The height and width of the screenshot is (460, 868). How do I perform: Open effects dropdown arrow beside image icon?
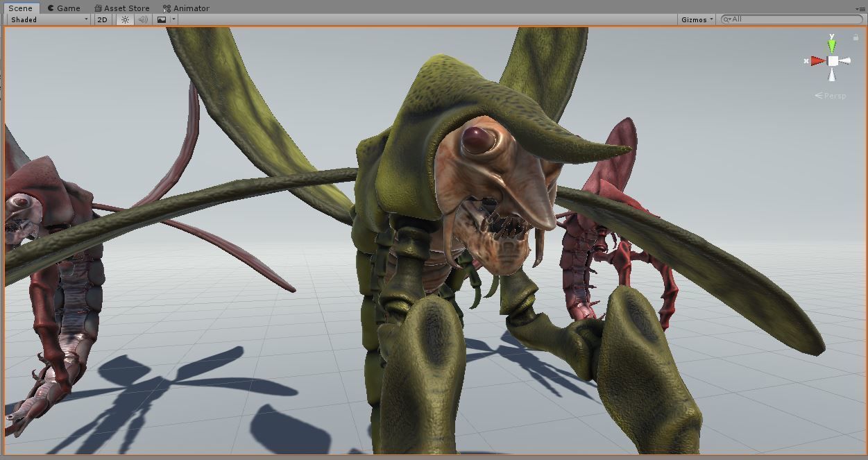[173, 19]
